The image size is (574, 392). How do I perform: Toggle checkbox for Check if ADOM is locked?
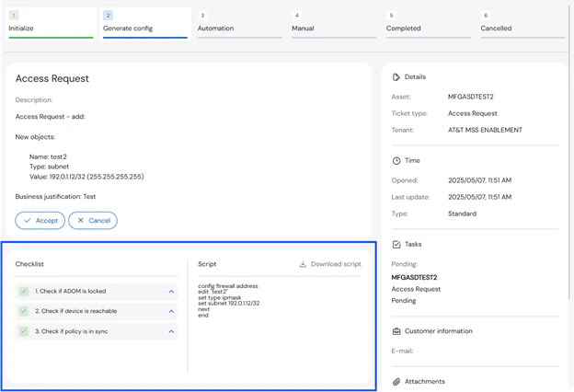click(x=24, y=292)
